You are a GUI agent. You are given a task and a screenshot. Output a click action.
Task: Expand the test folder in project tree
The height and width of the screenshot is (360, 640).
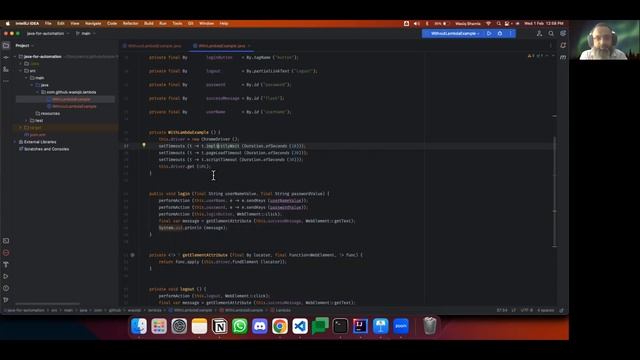[x=27, y=121]
